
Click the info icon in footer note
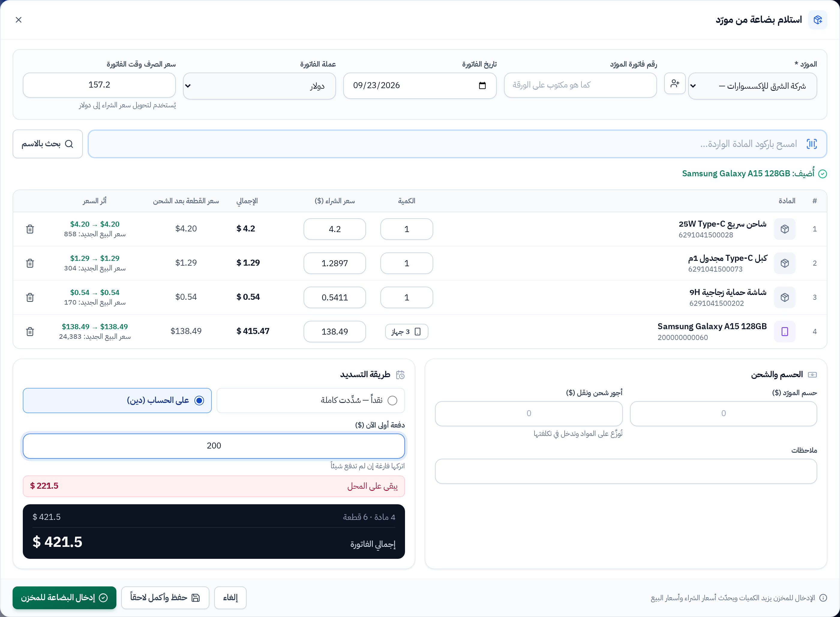click(x=823, y=598)
